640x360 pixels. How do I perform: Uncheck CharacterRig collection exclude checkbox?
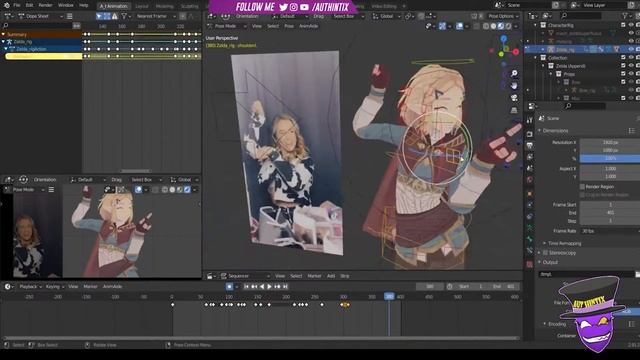click(x=623, y=25)
